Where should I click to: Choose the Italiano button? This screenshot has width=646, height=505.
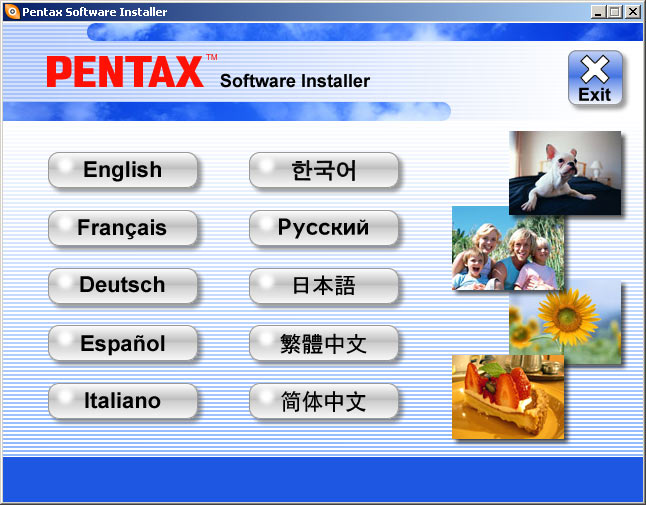[x=123, y=401]
